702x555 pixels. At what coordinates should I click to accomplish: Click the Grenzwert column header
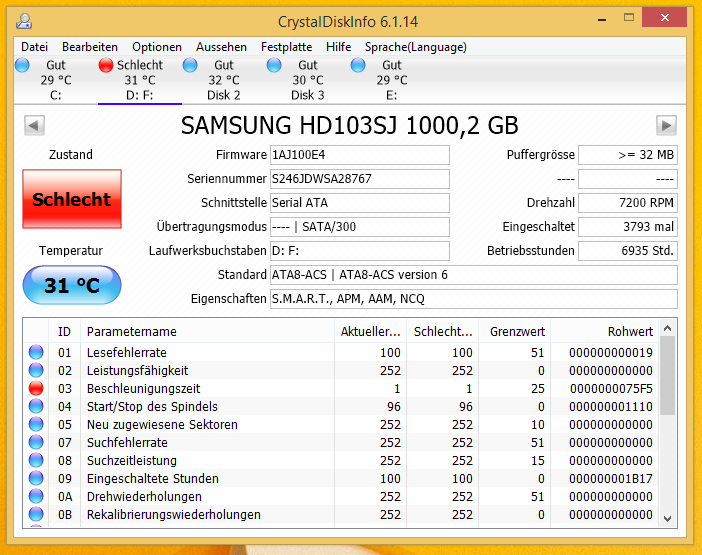[514, 332]
